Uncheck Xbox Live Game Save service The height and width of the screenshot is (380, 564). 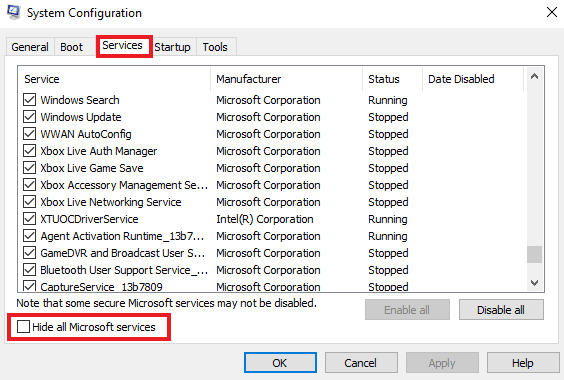pyautogui.click(x=29, y=168)
